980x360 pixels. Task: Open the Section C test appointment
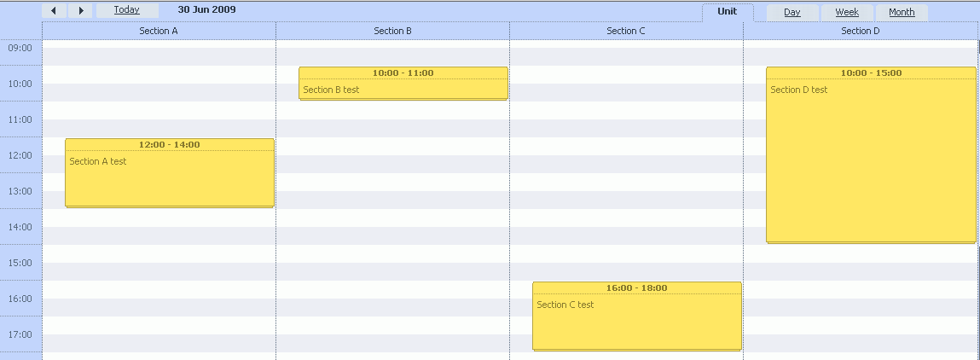636,320
